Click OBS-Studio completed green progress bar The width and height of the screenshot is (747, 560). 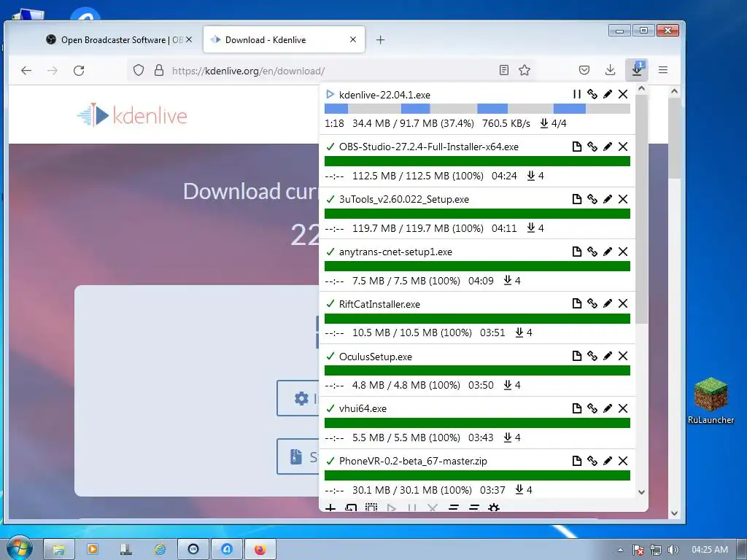(477, 161)
